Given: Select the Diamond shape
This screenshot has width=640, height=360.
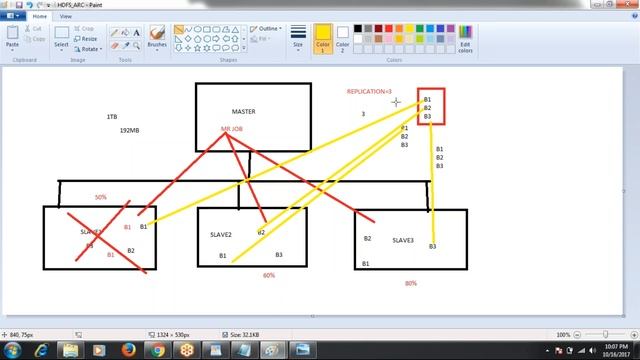Looking at the screenshot, I should [x=188, y=39].
